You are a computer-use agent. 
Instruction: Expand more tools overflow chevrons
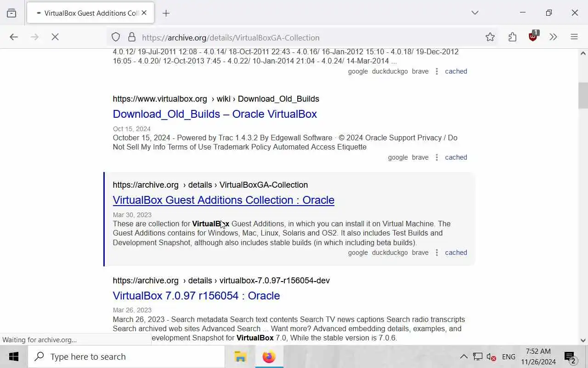[x=553, y=37]
